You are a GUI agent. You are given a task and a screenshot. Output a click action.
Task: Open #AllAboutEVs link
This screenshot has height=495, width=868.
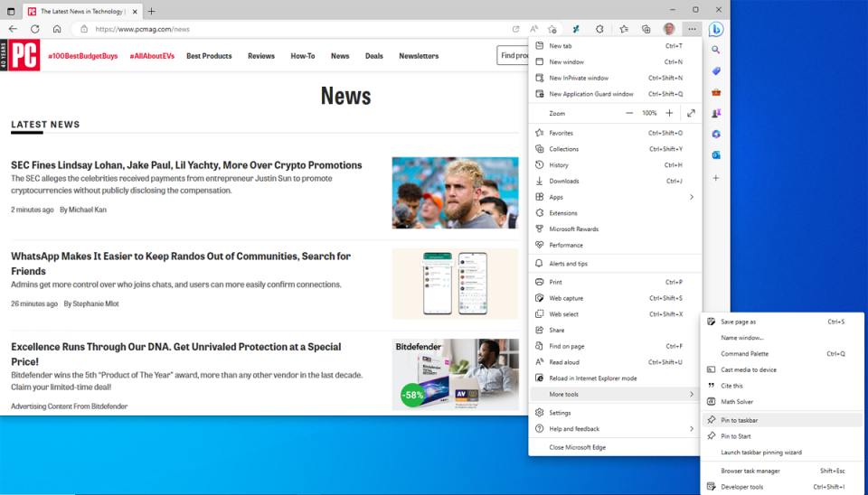click(x=152, y=56)
